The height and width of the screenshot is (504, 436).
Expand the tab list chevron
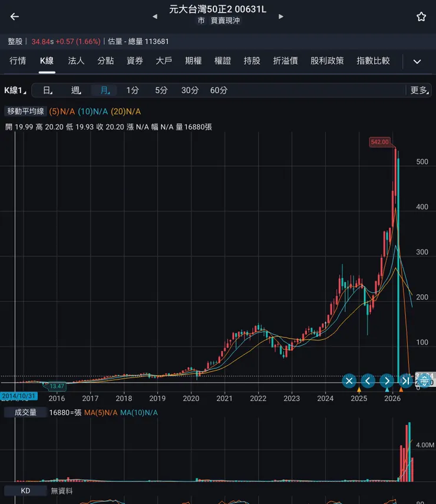(417, 61)
